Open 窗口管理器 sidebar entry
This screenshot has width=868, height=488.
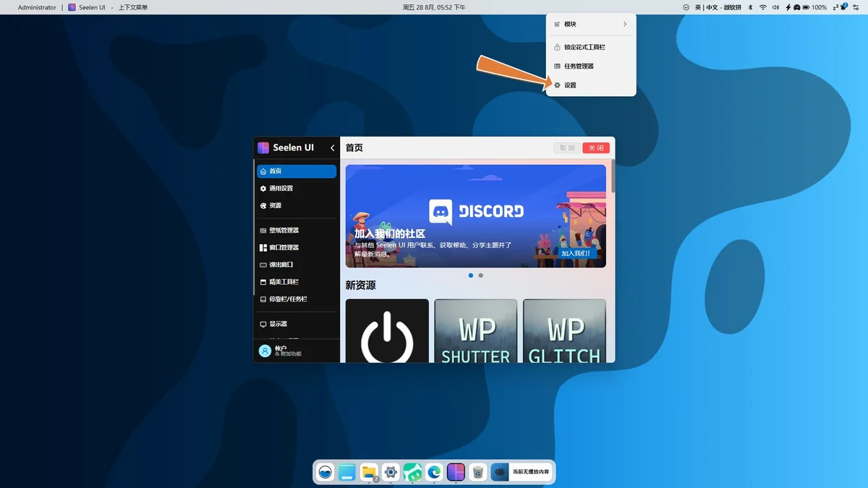tap(297, 248)
